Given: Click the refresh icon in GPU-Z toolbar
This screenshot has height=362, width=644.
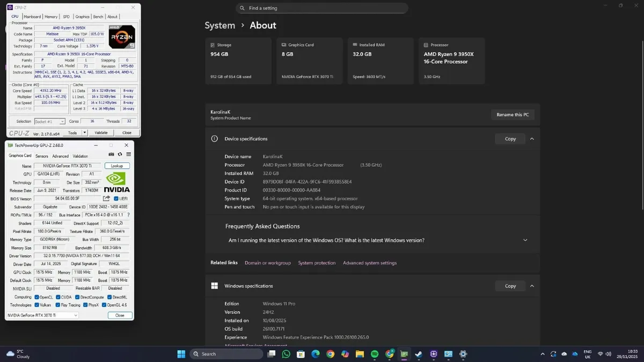Looking at the screenshot, I should tap(120, 154).
